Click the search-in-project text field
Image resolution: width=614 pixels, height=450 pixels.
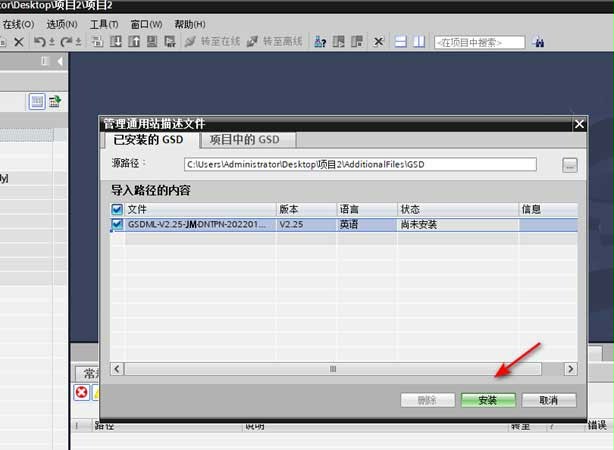479,42
